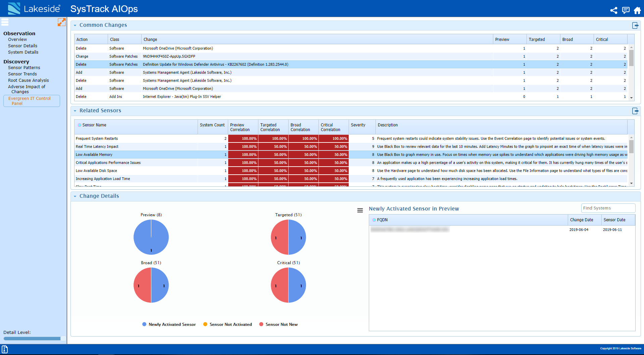Export the Related Sensors table
This screenshot has width=644, height=355.
pyautogui.click(x=635, y=111)
